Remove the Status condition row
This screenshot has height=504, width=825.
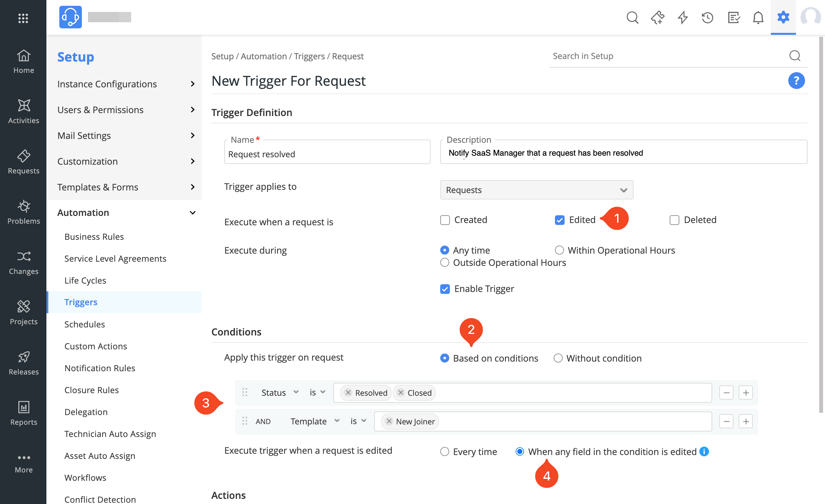(726, 393)
